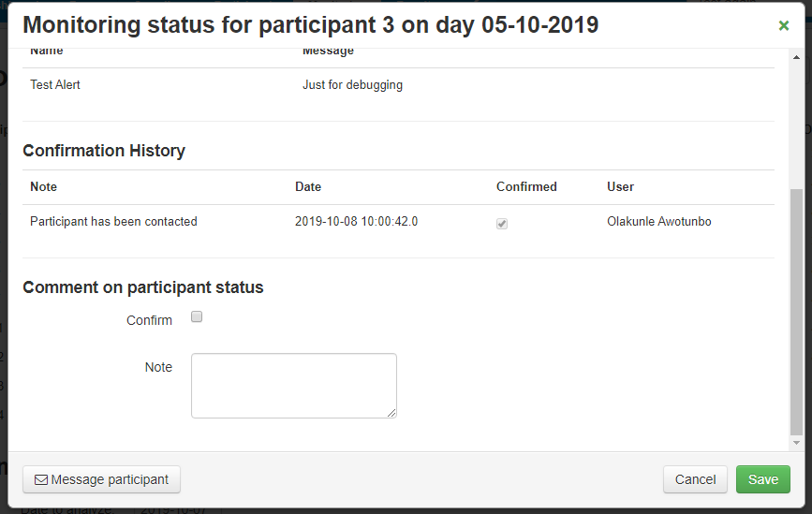Close the monitoring status dialog with X

(784, 25)
